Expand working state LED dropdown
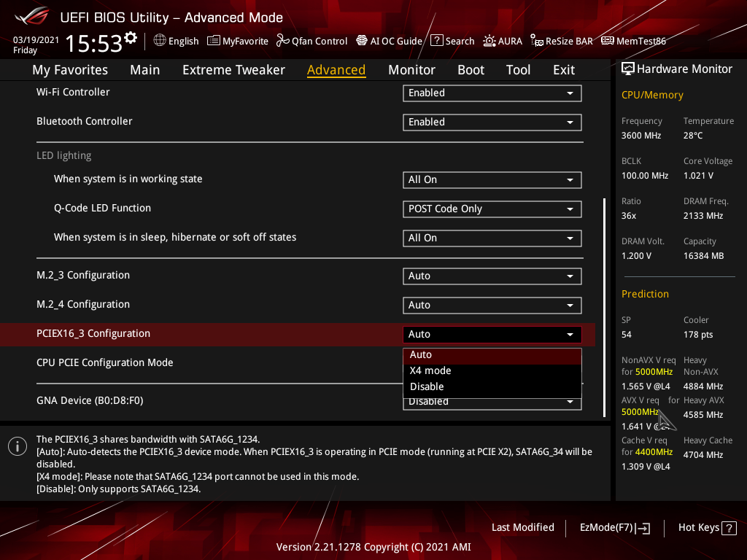The image size is (747, 560). pos(492,179)
